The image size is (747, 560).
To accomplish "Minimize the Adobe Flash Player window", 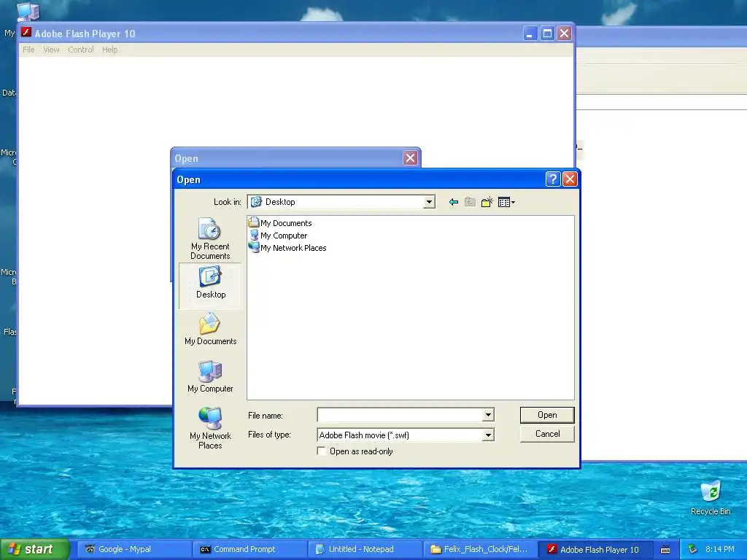I will [530, 34].
